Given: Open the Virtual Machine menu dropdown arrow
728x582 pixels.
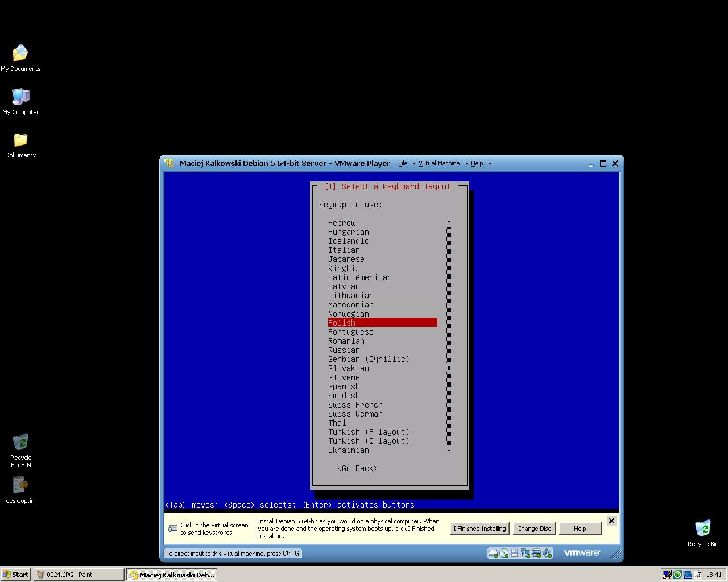Looking at the screenshot, I should (x=466, y=164).
